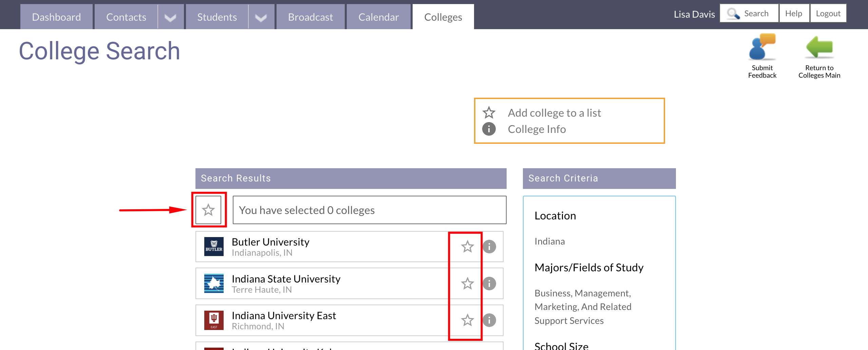This screenshot has width=868, height=350.
Task: Open College Info for Indiana University East
Action: (x=489, y=320)
